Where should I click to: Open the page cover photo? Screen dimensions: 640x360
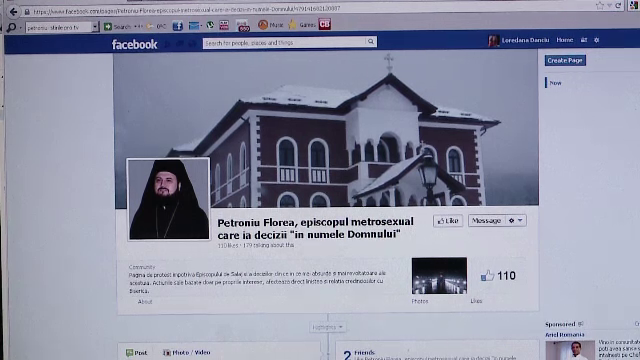click(326, 129)
